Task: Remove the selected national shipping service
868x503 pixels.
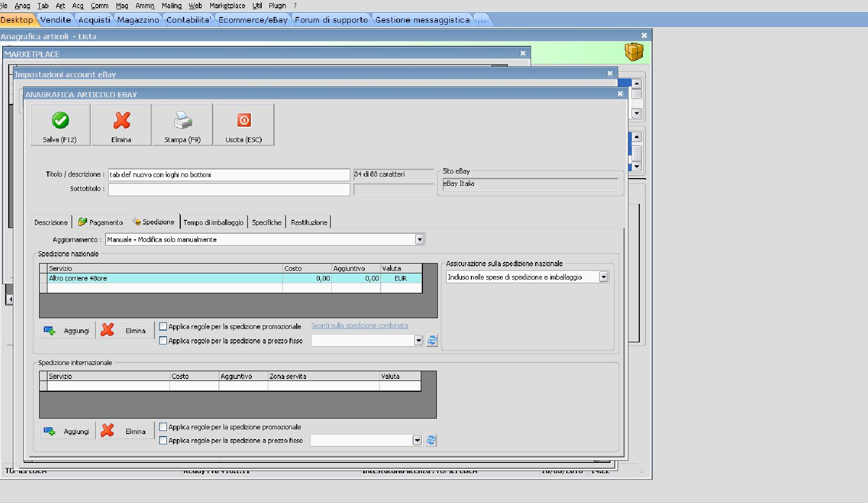Action: (x=126, y=331)
